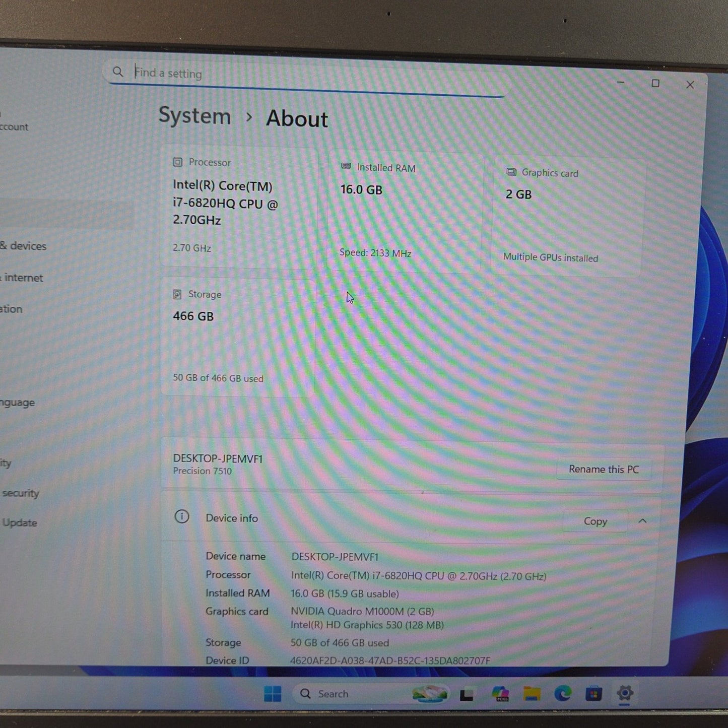728x728 pixels.
Task: Select the 16.0 GB (15.9 GB usable) text
Action: click(x=345, y=594)
